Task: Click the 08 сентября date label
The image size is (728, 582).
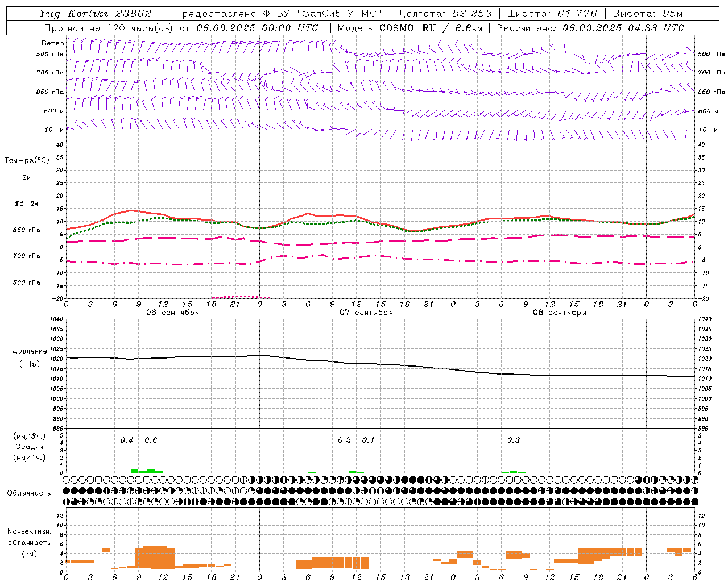Action: coord(559,313)
